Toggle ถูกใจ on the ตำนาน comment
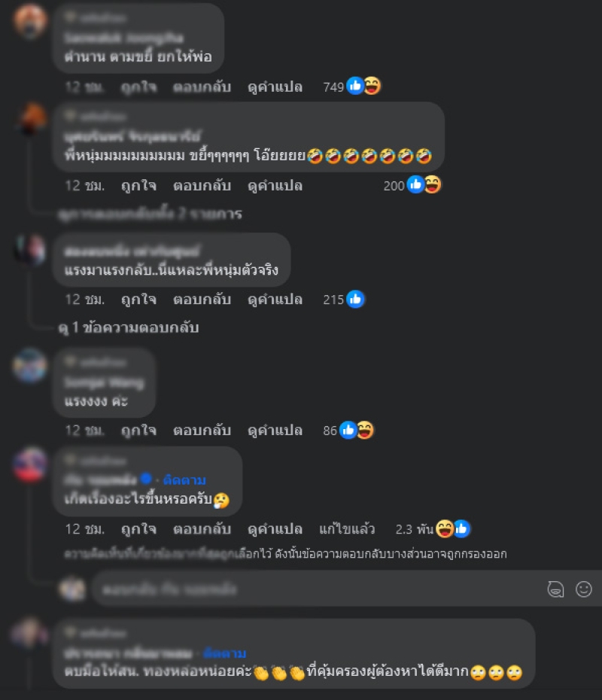 click(x=138, y=87)
